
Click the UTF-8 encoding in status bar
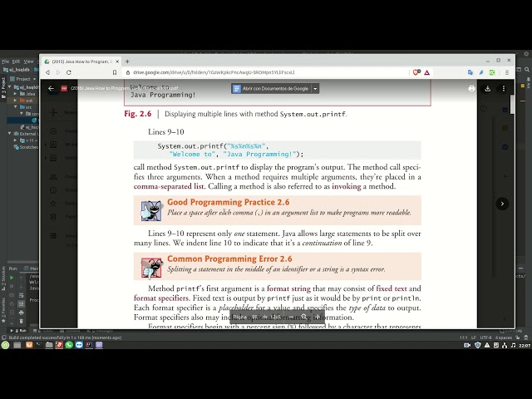[485, 337]
